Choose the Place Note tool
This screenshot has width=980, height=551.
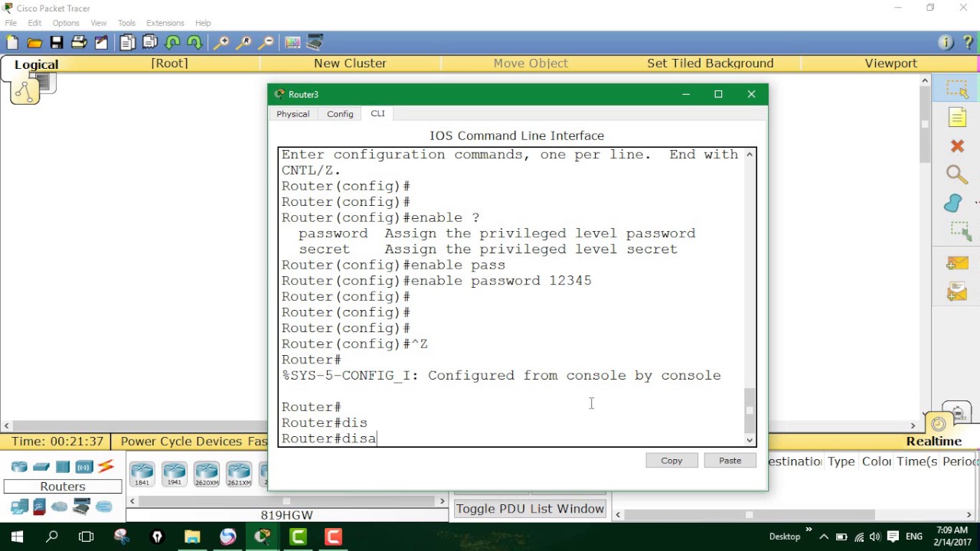(x=957, y=117)
